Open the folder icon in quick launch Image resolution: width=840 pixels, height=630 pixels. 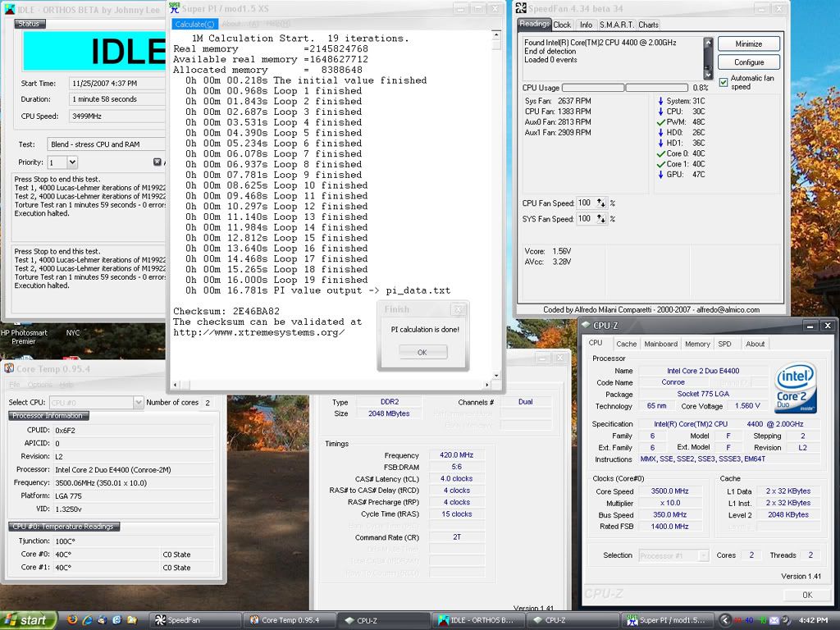click(132, 620)
